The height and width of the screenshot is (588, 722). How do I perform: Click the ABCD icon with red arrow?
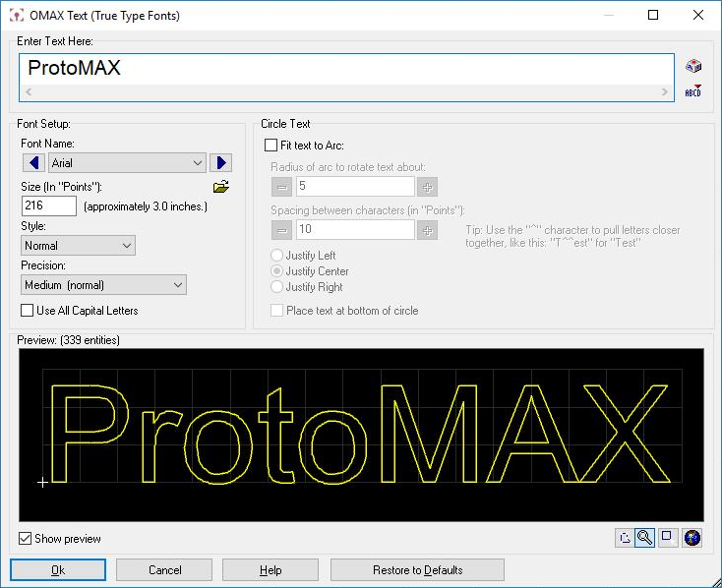pos(693,91)
